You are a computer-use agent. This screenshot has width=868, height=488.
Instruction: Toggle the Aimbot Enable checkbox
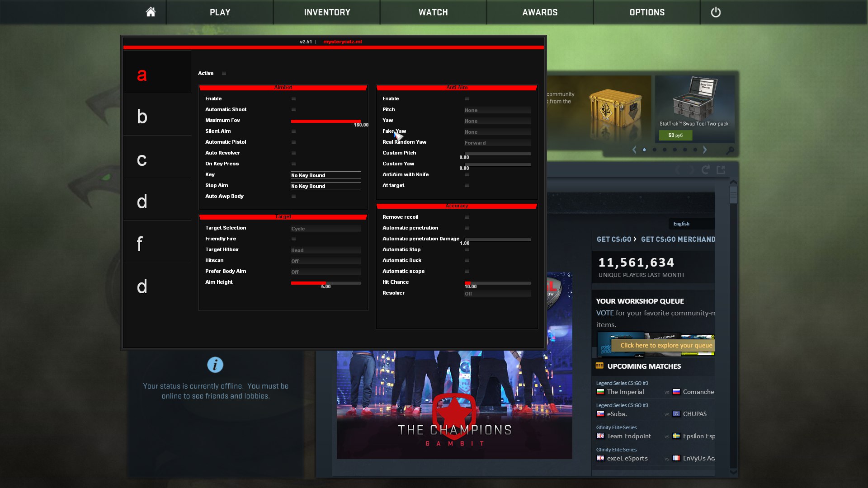coord(293,99)
